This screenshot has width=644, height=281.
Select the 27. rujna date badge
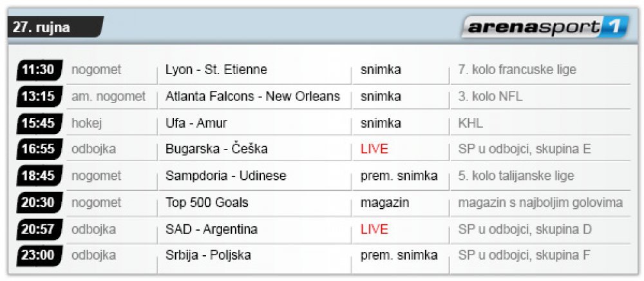click(x=55, y=28)
